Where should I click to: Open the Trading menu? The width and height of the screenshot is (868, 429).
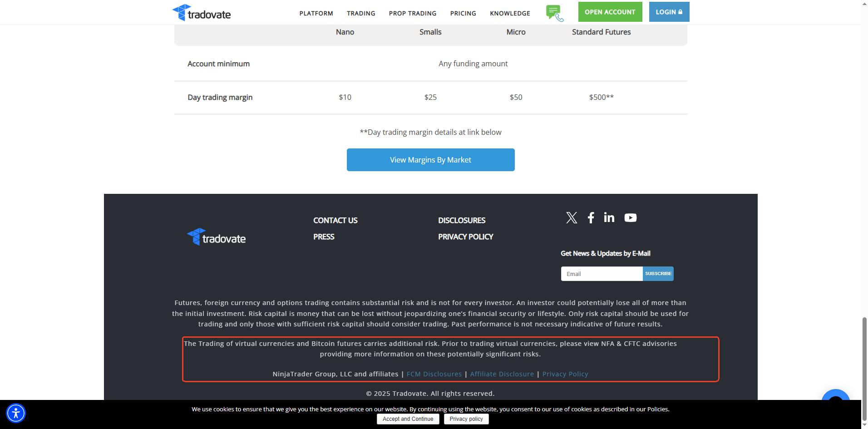(361, 13)
